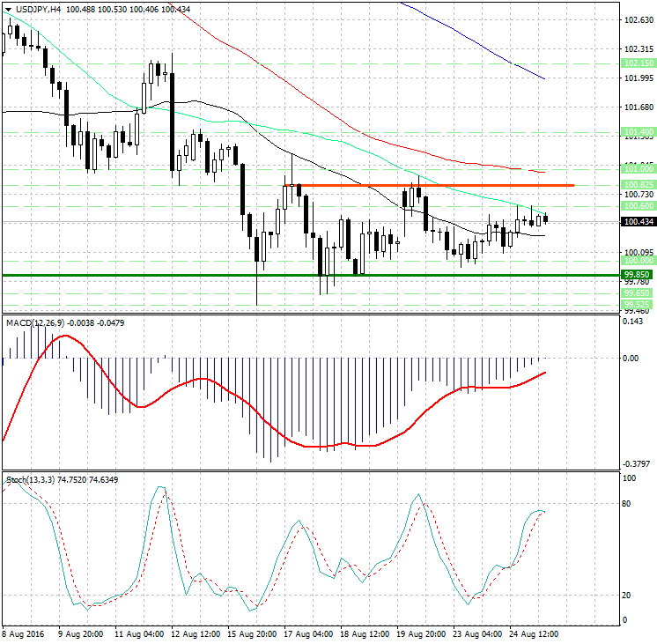Image resolution: width=657 pixels, height=644 pixels.
Task: Click the 0.00 level on MACD scale
Action: point(631,359)
